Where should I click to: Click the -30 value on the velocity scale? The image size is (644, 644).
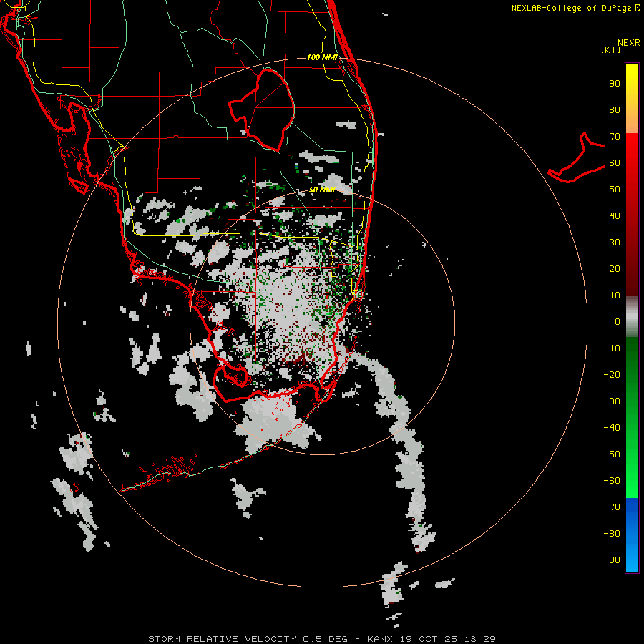pos(612,401)
